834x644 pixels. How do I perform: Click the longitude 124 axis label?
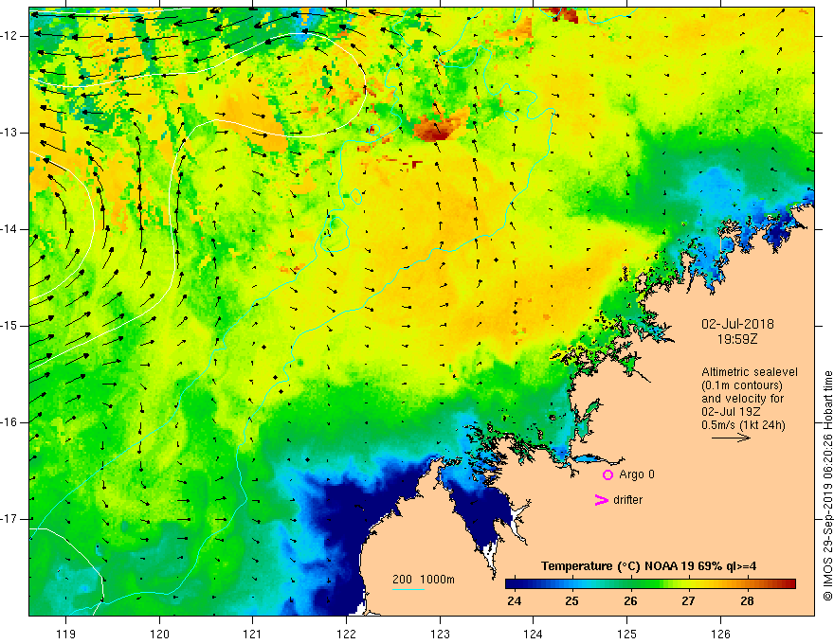534,634
